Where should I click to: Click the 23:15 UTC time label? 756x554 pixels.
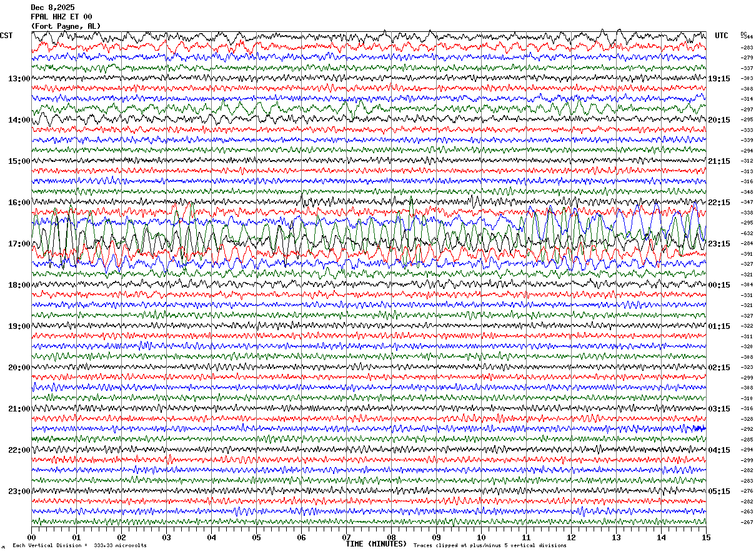click(x=719, y=244)
